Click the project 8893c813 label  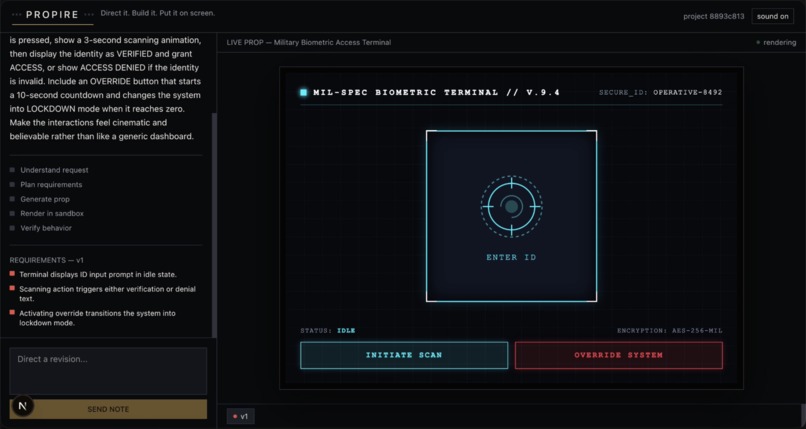click(713, 16)
